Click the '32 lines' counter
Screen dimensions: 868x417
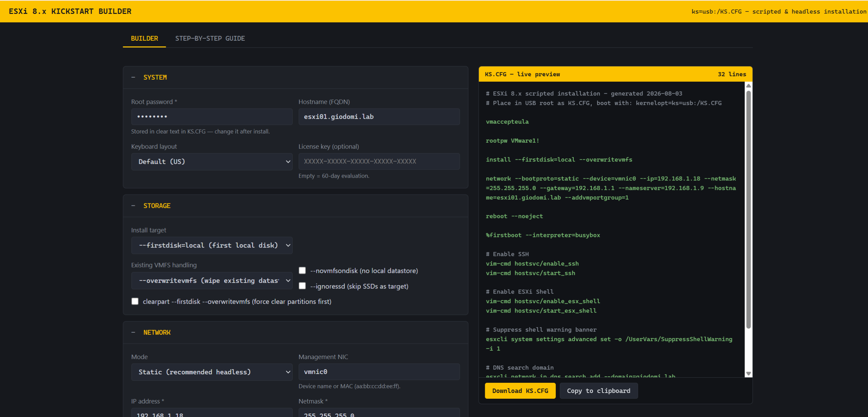point(732,74)
